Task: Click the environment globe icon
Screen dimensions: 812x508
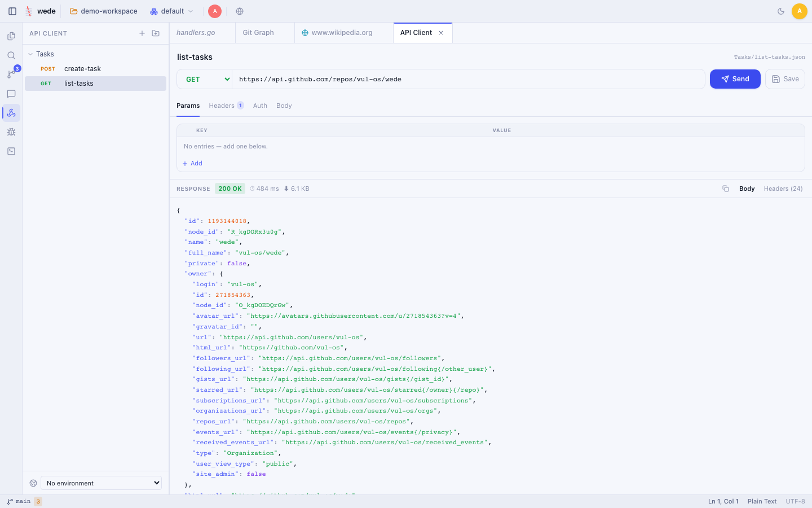Action: 33,483
